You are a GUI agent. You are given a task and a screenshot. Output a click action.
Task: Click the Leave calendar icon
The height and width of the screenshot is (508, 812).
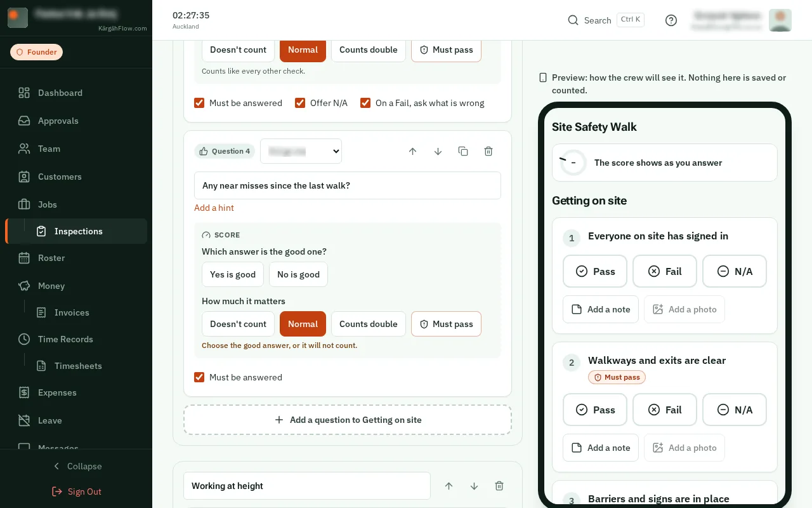pos(24,420)
